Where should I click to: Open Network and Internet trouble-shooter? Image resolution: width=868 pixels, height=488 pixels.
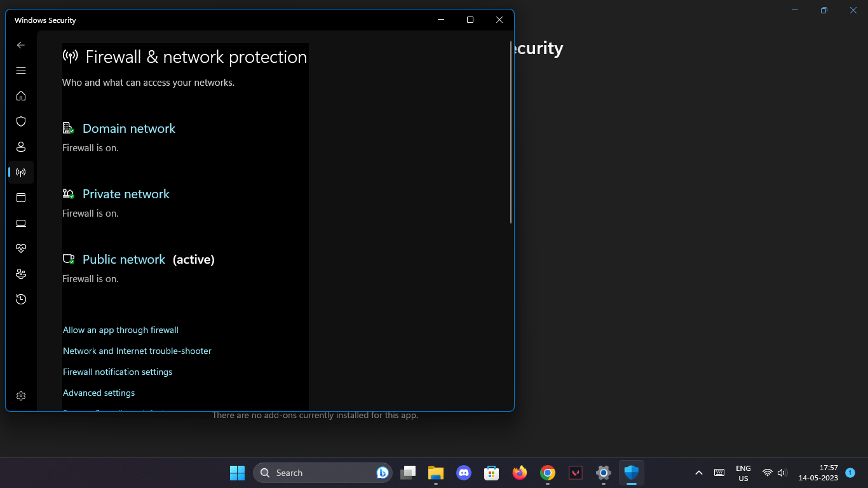(x=137, y=351)
